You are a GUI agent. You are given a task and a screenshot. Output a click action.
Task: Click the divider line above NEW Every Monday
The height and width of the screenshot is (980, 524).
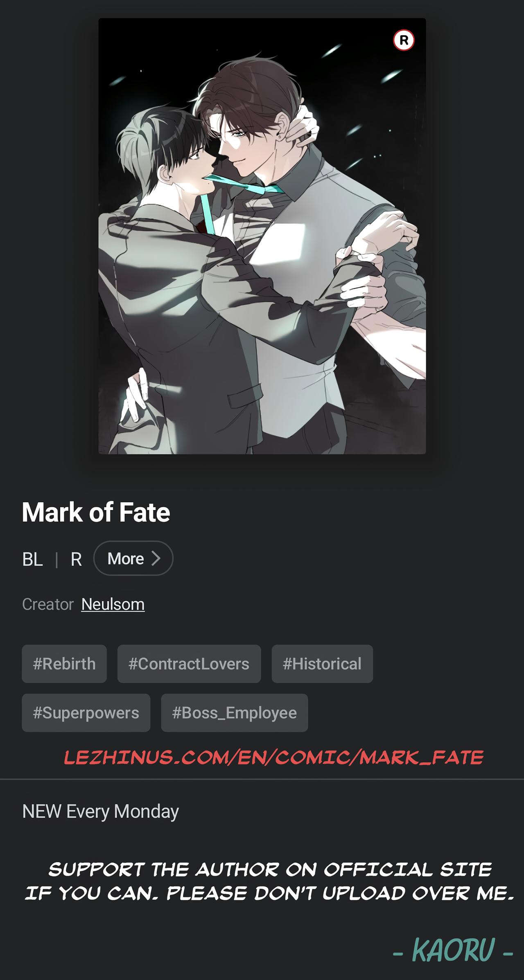(262, 779)
